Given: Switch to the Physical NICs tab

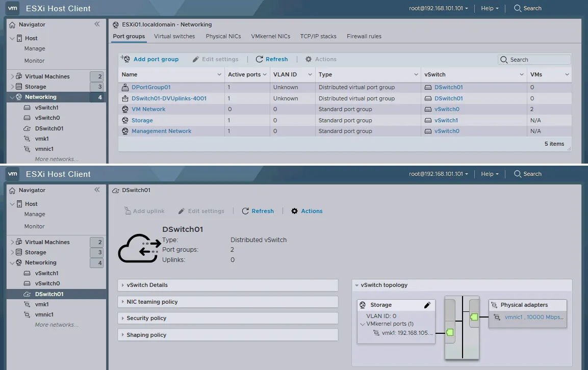Looking at the screenshot, I should pos(223,36).
